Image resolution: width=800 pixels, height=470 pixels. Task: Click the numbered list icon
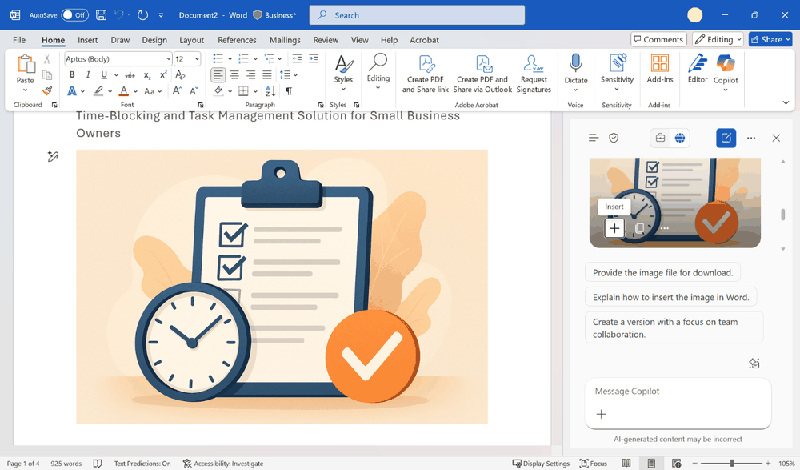pyautogui.click(x=243, y=59)
